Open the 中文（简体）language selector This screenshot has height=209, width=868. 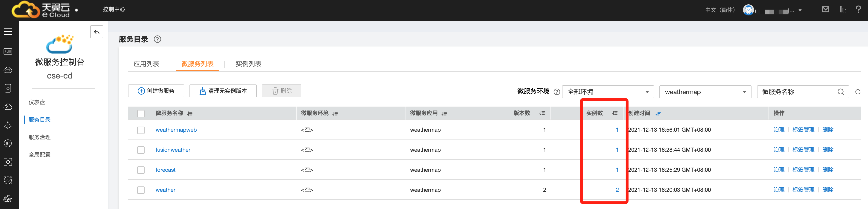(x=720, y=10)
